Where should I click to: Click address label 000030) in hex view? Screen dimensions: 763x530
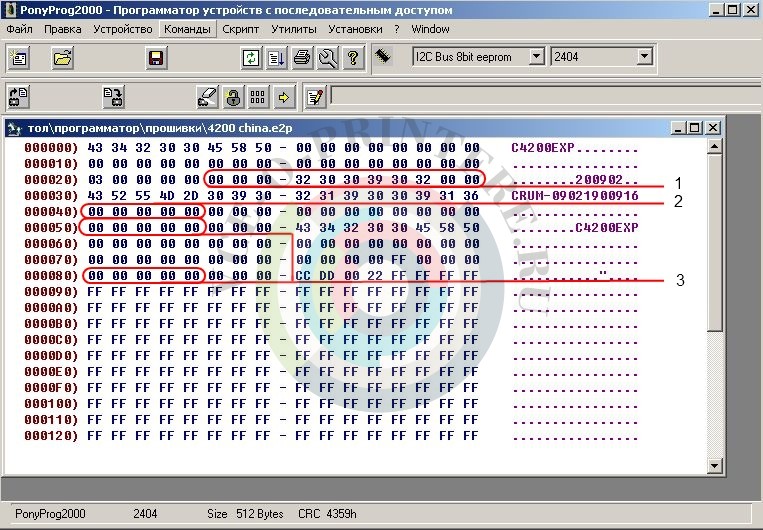[51, 196]
